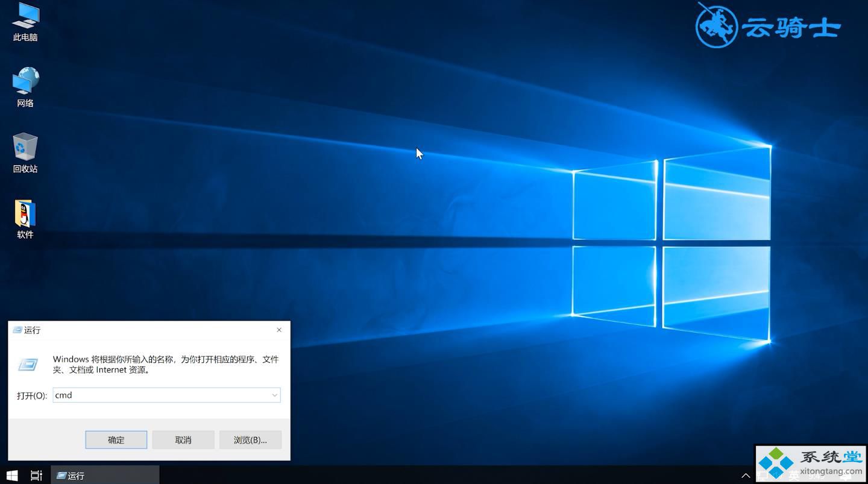This screenshot has height=484, width=868.
Task: Click 确定 in the Run dialog
Action: tap(116, 440)
